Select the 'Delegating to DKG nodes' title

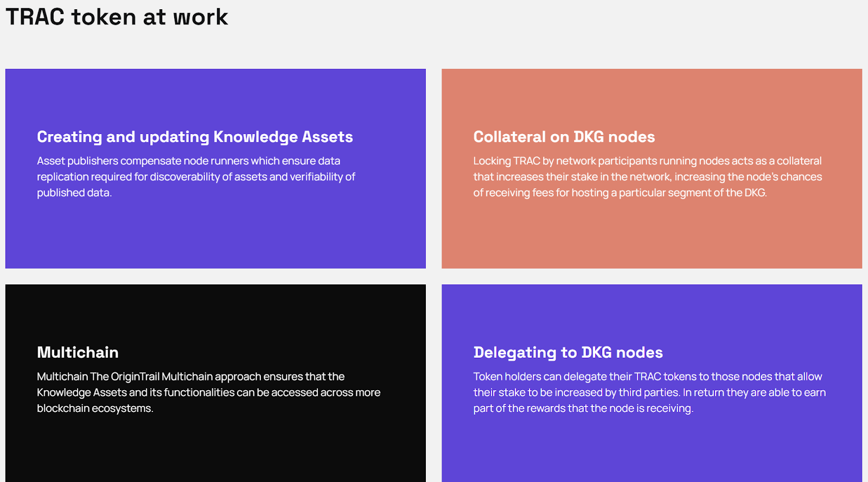pyautogui.click(x=568, y=352)
